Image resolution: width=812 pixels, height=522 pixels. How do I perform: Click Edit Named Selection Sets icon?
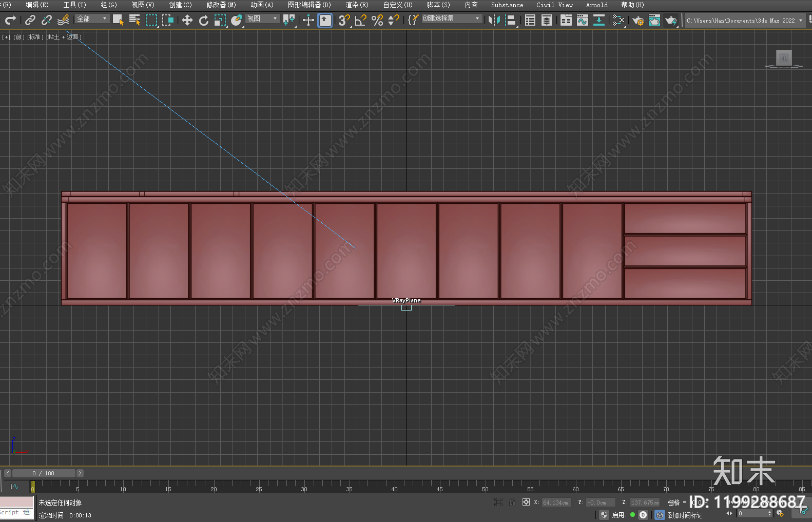(x=413, y=20)
